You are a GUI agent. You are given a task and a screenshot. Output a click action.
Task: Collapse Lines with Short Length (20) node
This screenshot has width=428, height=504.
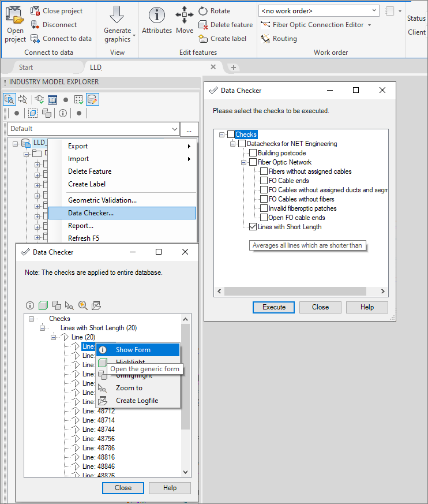click(x=42, y=328)
